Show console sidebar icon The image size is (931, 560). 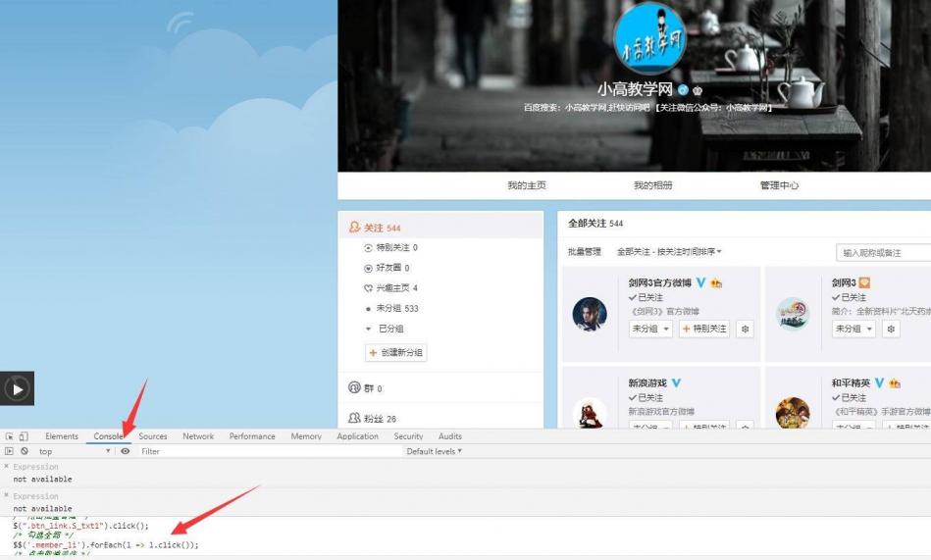pos(9,451)
